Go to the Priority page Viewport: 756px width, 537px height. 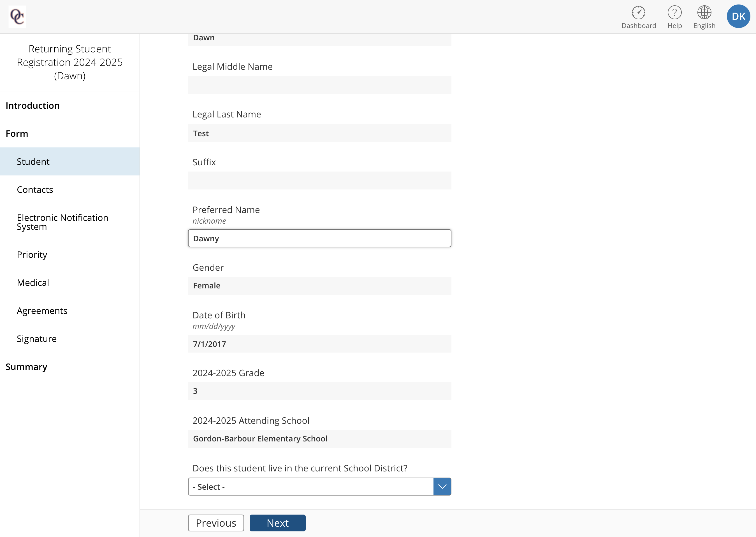tap(32, 254)
